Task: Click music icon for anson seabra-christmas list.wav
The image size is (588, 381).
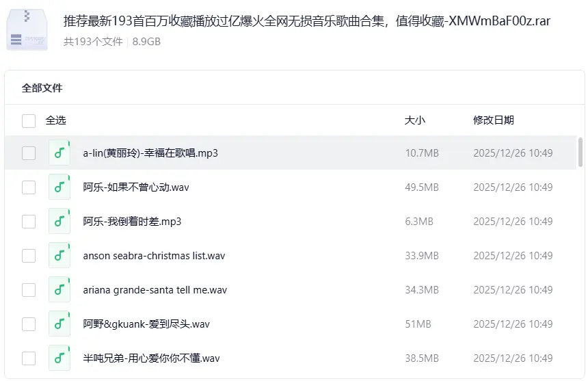Action: point(59,255)
